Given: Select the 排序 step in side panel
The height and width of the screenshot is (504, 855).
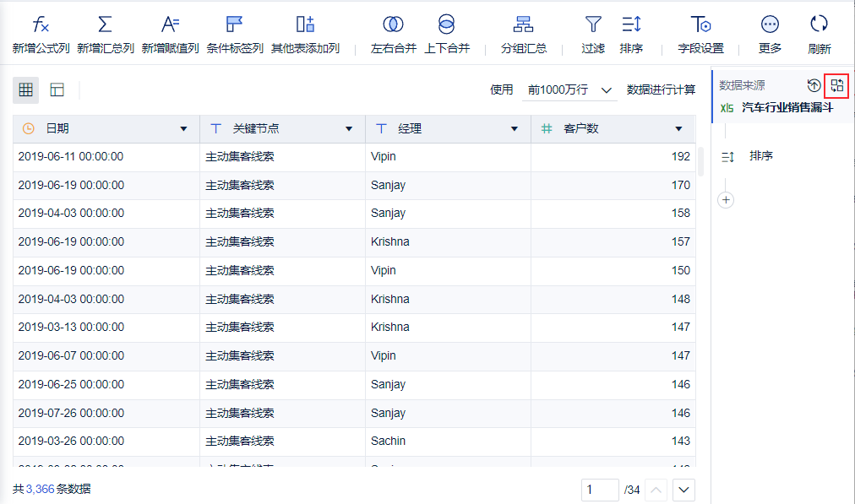Looking at the screenshot, I should (747, 156).
